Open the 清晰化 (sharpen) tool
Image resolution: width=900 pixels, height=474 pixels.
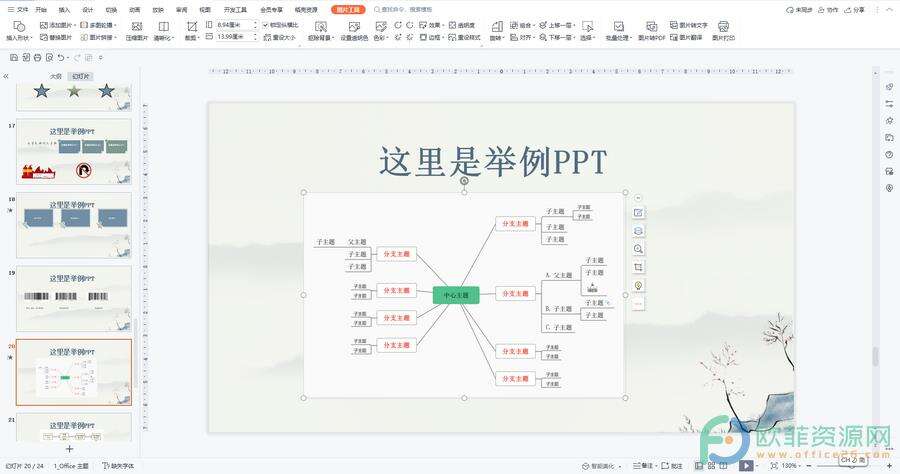click(x=164, y=31)
